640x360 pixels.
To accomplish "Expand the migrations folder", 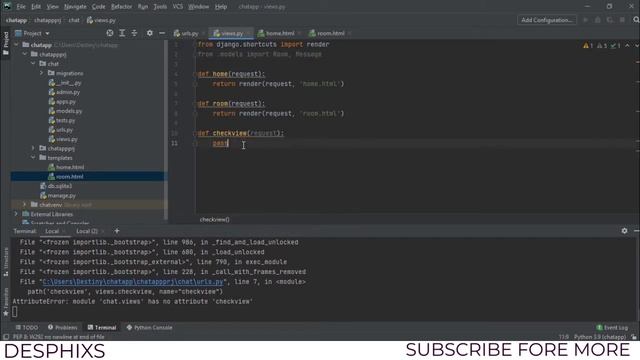I will [42, 73].
